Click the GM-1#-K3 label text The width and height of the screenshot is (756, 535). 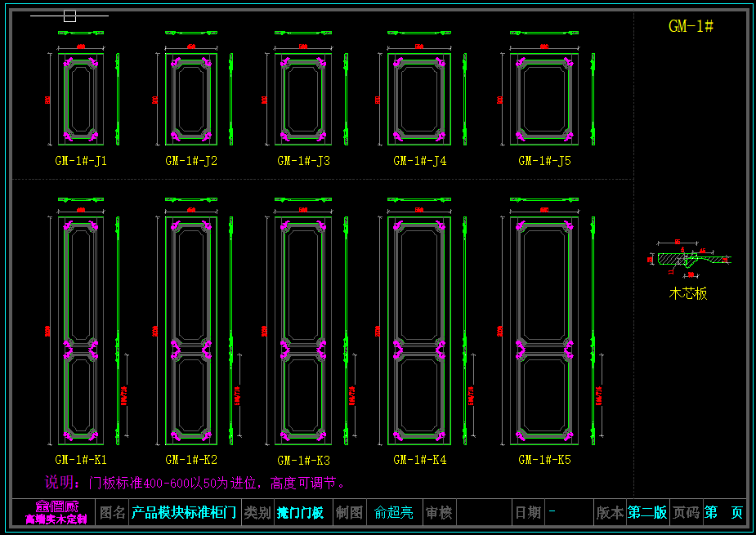point(303,461)
